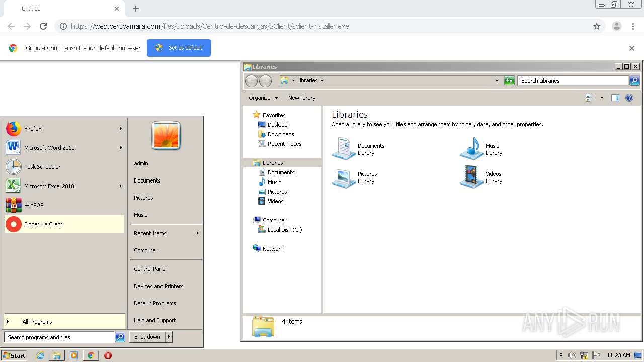Click the Explorer Back navigation button
The width and height of the screenshot is (644, 362).
coord(251,81)
